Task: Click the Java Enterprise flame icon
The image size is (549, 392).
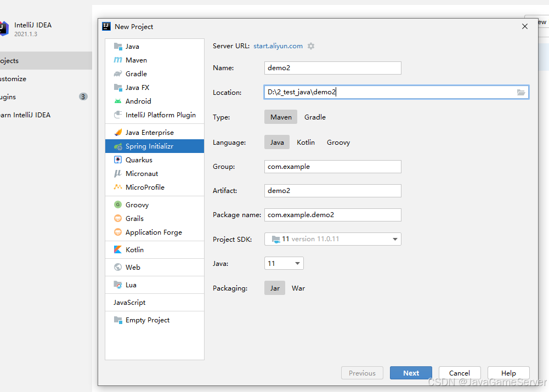Action: click(x=118, y=132)
